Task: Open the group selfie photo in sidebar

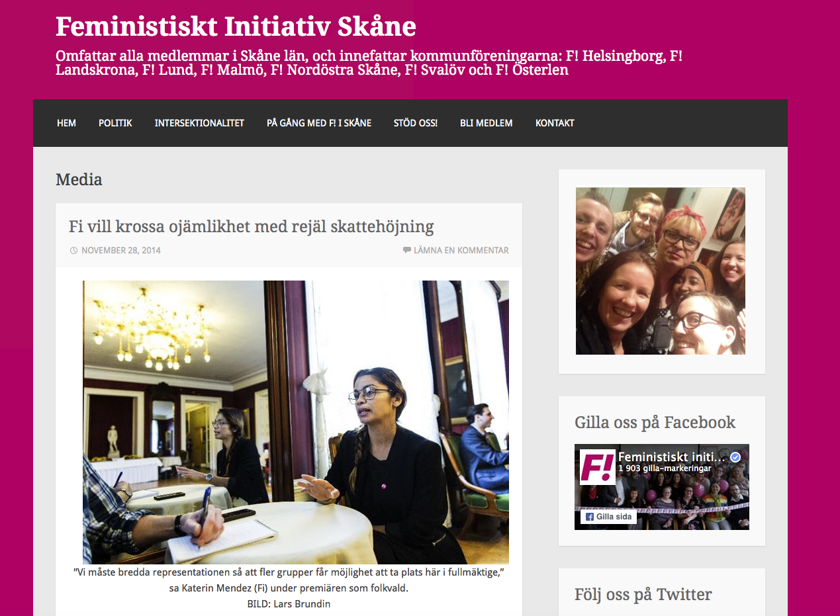Action: click(x=661, y=271)
